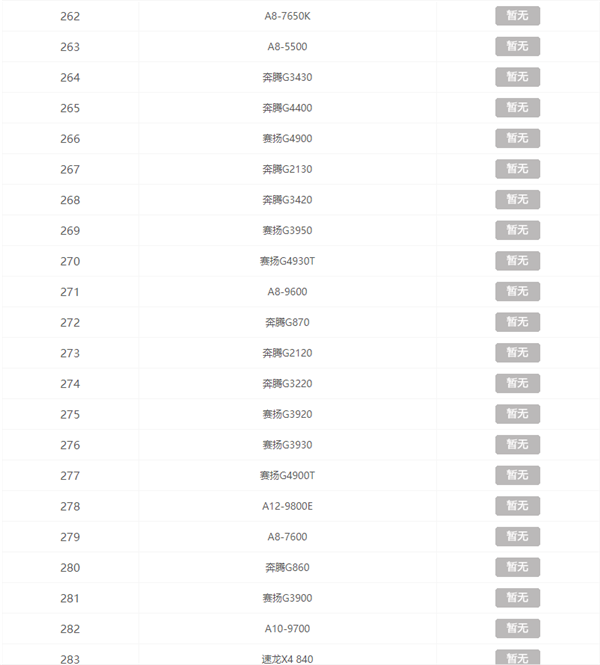Image resolution: width=600 pixels, height=665 pixels.
Task: Click the A10-9700 processor name
Action: tap(287, 628)
